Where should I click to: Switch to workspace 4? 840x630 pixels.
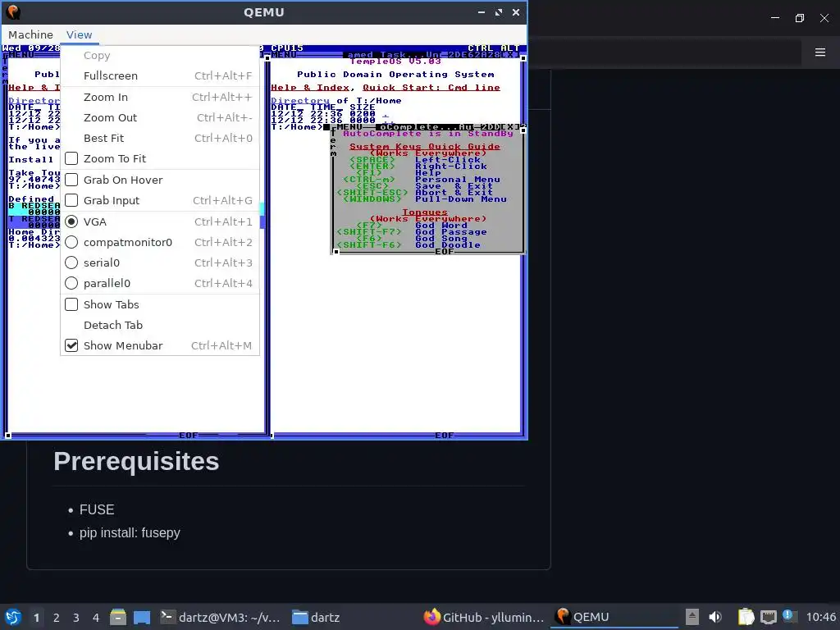(96, 618)
